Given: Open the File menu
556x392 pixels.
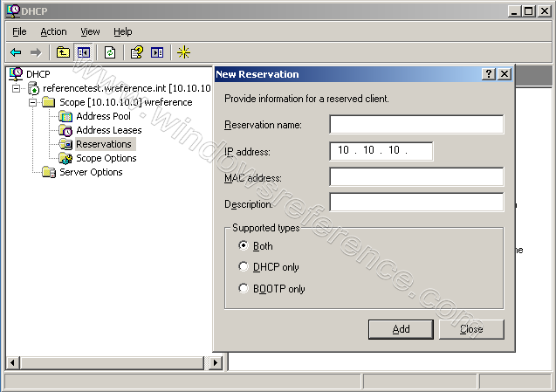Looking at the screenshot, I should coord(19,31).
